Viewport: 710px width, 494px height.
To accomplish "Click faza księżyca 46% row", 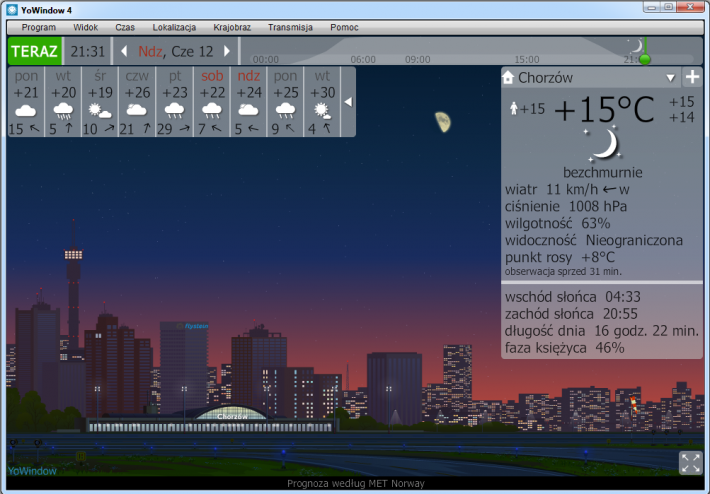I will [565, 348].
